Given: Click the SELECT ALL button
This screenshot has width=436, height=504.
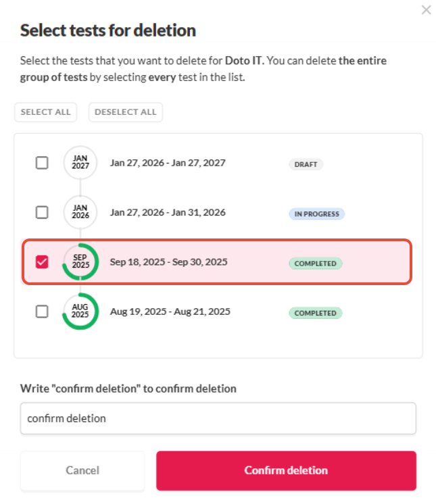Looking at the screenshot, I should [46, 112].
